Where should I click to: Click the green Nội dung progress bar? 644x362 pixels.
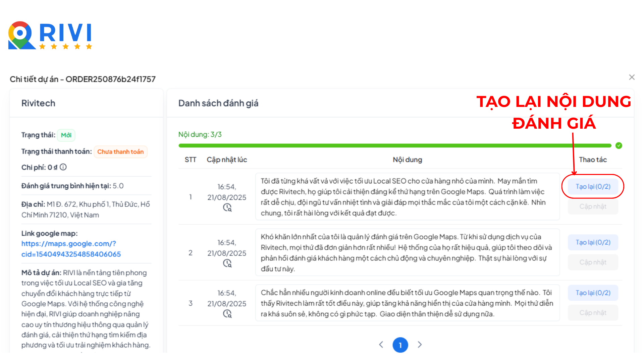point(395,145)
